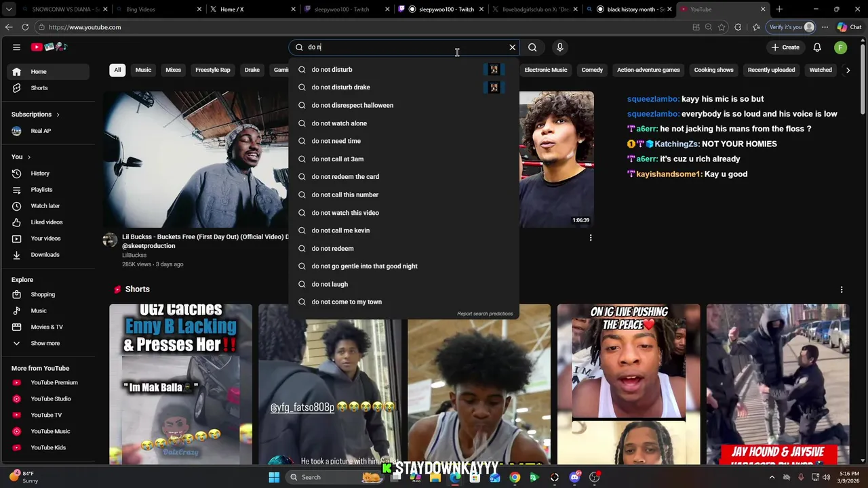The image size is (868, 488).
Task: Start voice search with the microphone
Action: click(559, 47)
